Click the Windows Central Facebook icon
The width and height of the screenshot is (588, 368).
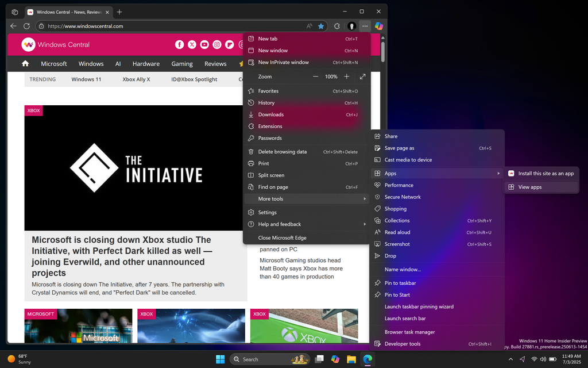coord(179,44)
